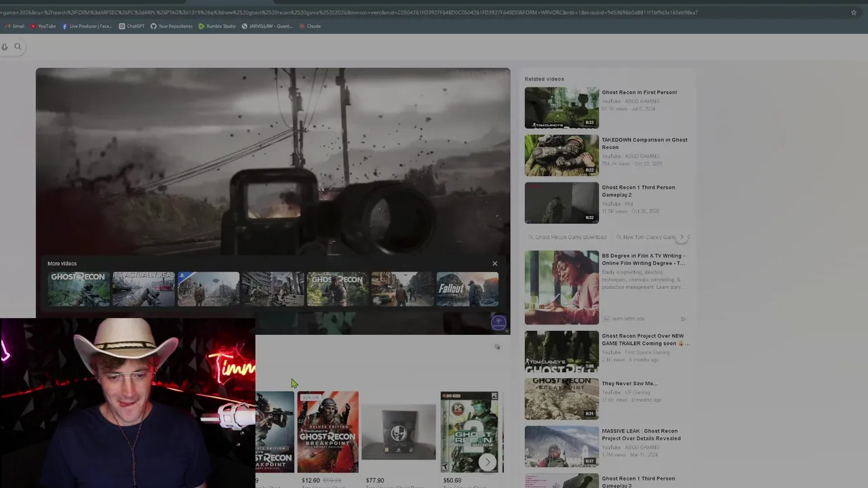Screen dimensions: 868x488
Task: Show next shopping results with arrow
Action: pos(487,462)
